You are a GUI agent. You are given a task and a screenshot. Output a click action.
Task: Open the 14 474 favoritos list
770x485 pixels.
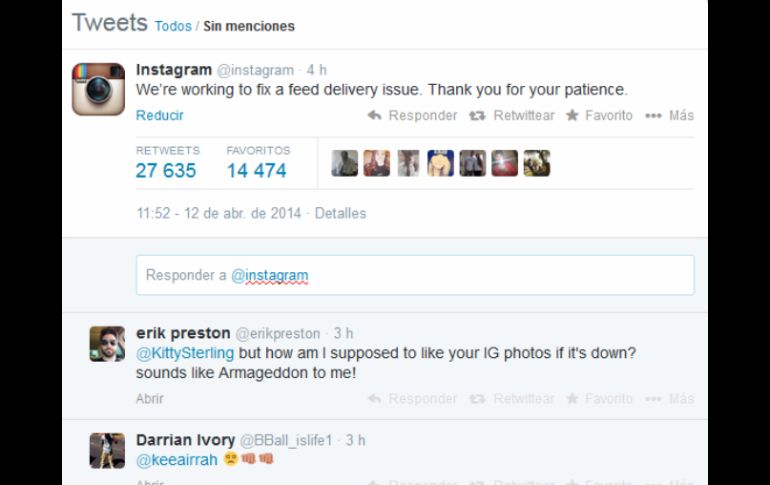coord(256,170)
